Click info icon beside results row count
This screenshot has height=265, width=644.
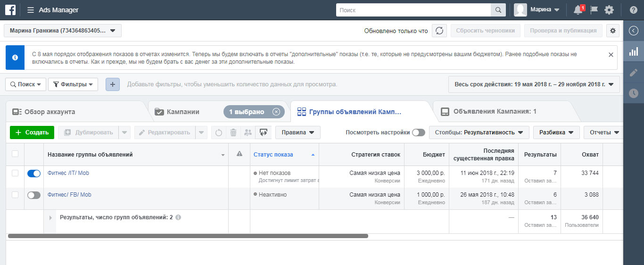coord(178,217)
